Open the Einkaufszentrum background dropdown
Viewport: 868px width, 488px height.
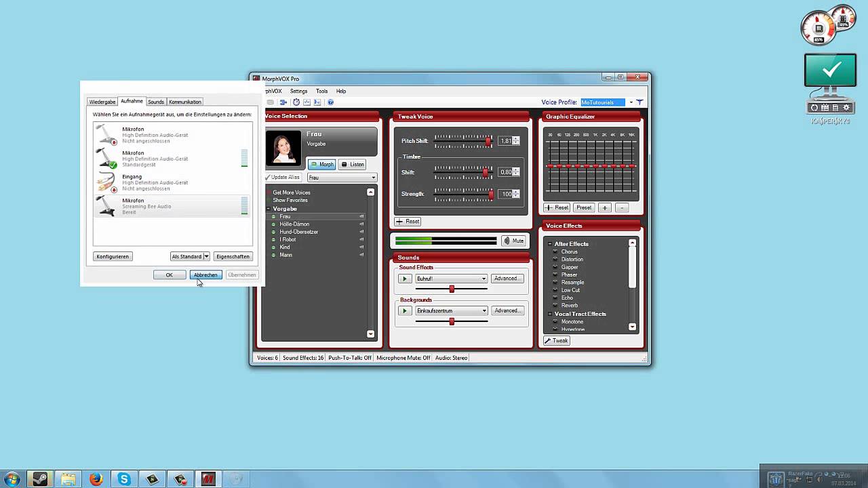(x=484, y=311)
